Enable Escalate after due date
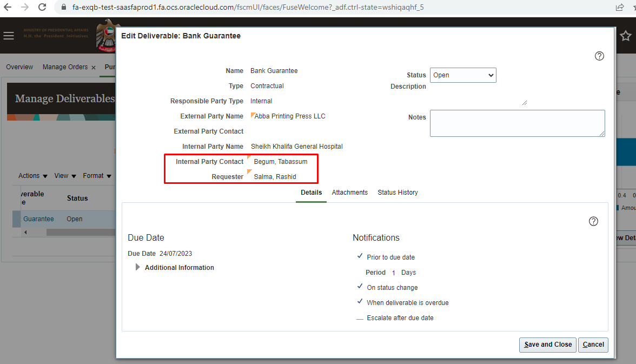 point(360,318)
